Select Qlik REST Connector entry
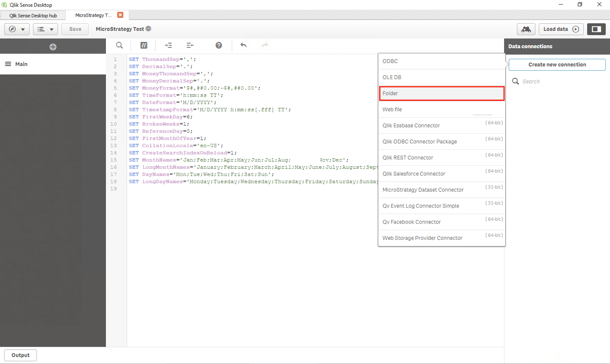The height and width of the screenshot is (364, 610). tap(408, 157)
